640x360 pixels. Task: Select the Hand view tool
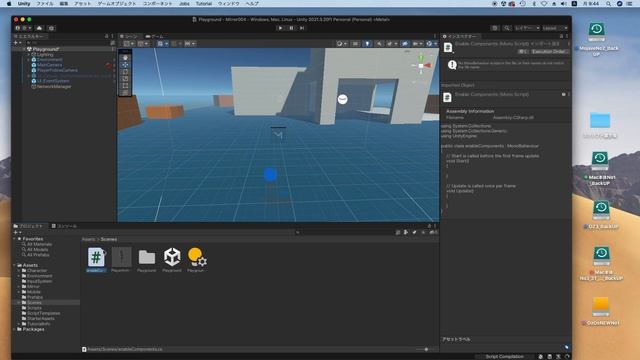pyautogui.click(x=125, y=58)
